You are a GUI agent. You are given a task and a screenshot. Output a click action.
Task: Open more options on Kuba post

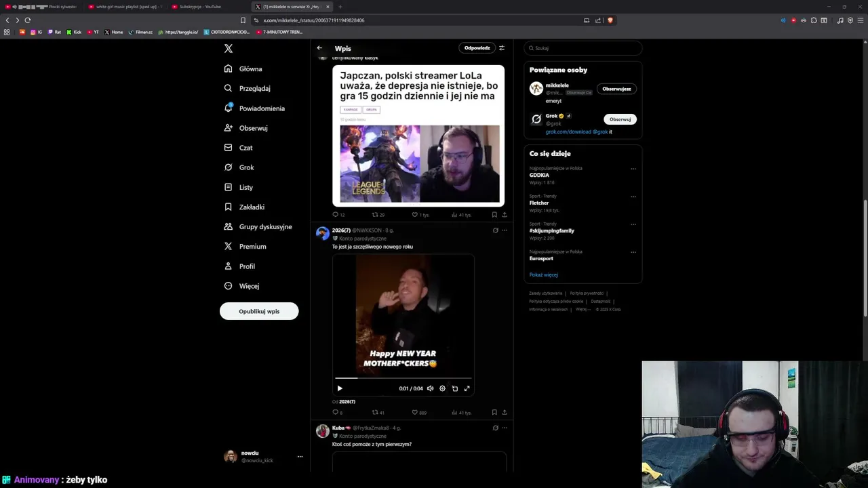tap(505, 428)
